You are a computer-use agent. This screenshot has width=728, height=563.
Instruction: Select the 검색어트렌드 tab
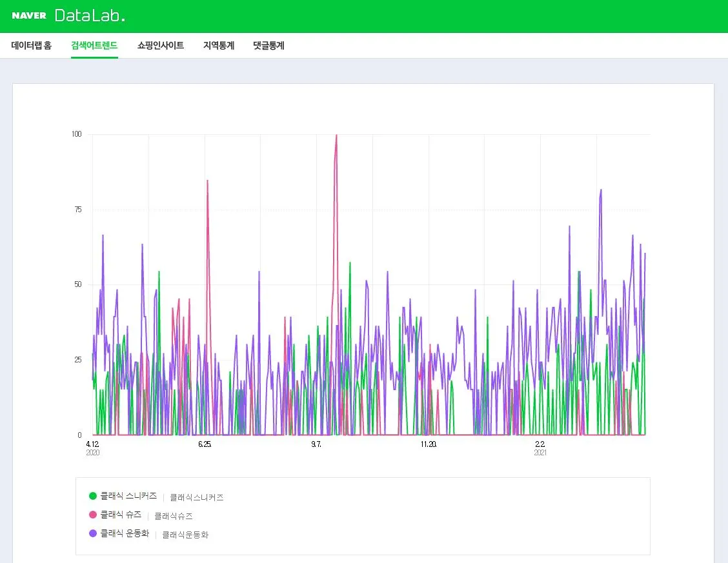pos(94,45)
